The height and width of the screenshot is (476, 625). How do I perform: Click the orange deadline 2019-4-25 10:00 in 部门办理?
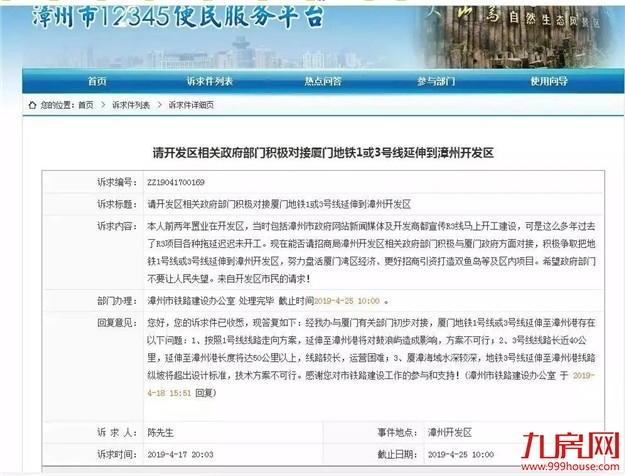coord(347,301)
